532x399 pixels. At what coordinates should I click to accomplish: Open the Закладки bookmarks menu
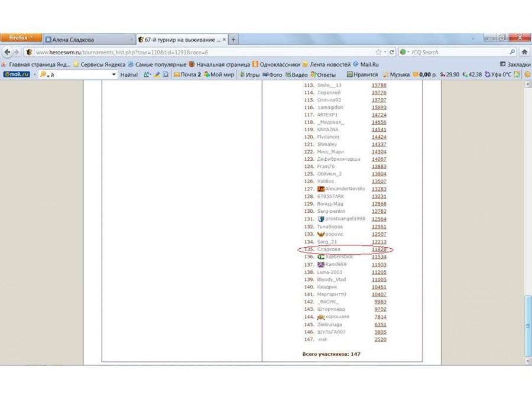tap(515, 64)
